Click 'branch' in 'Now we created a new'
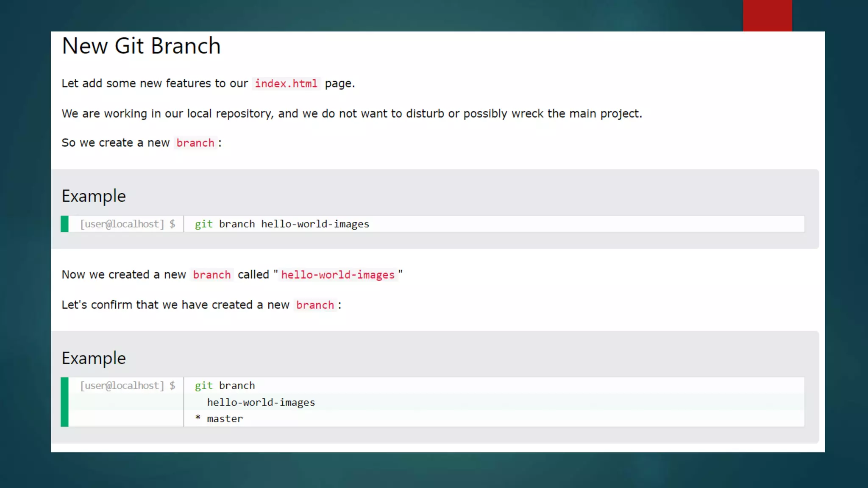This screenshot has width=868, height=488. 212,275
